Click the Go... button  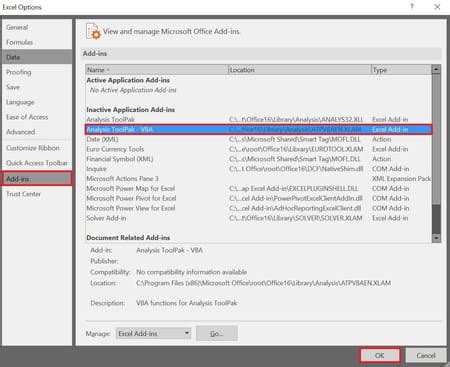pyautogui.click(x=217, y=333)
